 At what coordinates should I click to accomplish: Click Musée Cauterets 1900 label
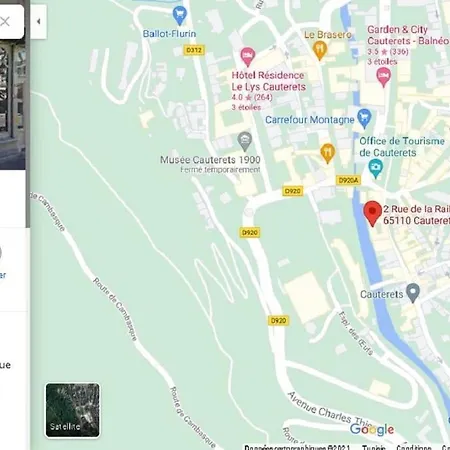(210, 160)
